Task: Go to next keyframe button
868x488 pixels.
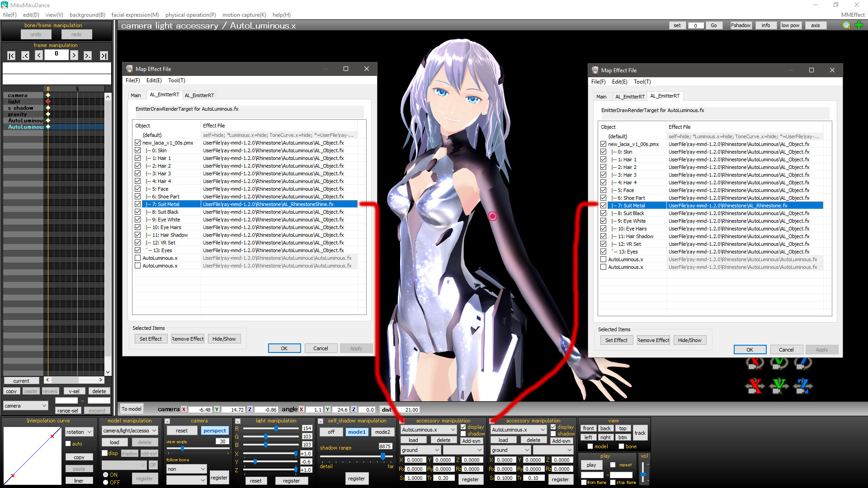Action: [x=88, y=56]
